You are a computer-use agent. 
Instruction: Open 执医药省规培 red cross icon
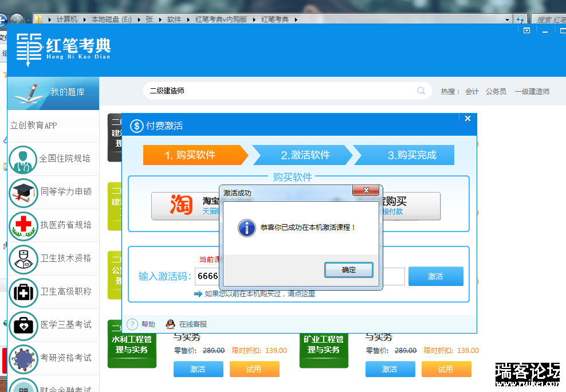point(23,226)
